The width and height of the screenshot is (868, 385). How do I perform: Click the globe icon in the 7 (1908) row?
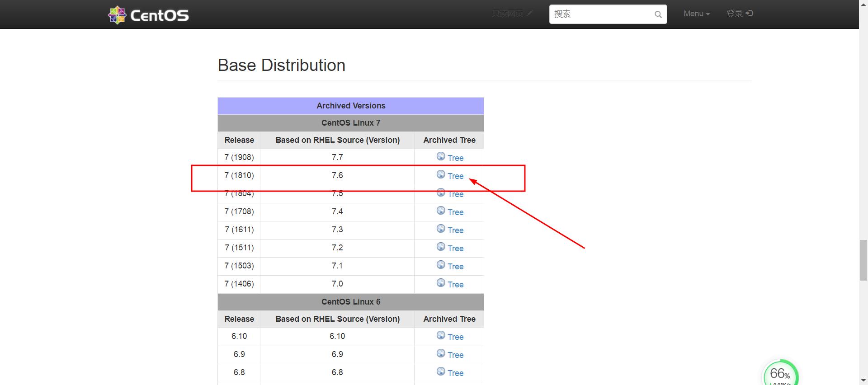[x=441, y=156]
